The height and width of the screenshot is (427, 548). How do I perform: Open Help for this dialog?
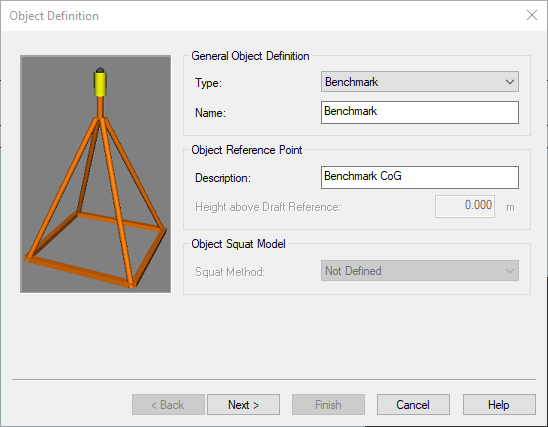pyautogui.click(x=499, y=405)
